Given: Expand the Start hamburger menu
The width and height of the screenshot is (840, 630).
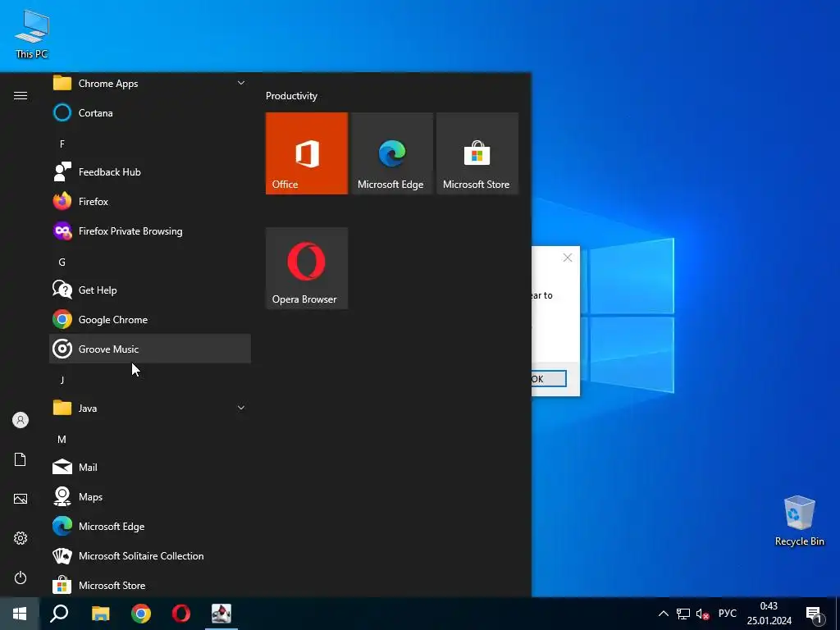Looking at the screenshot, I should [21, 95].
